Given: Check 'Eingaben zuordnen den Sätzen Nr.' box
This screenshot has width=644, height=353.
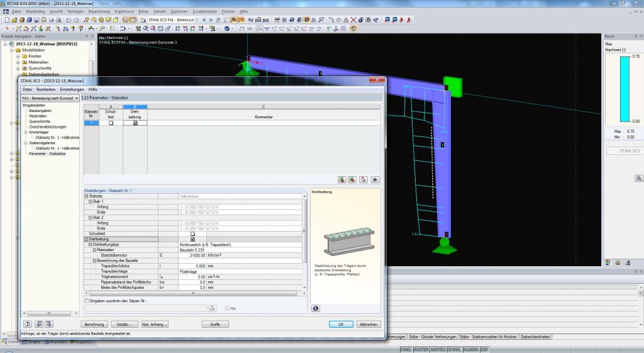Looking at the screenshot, I should click(87, 301).
